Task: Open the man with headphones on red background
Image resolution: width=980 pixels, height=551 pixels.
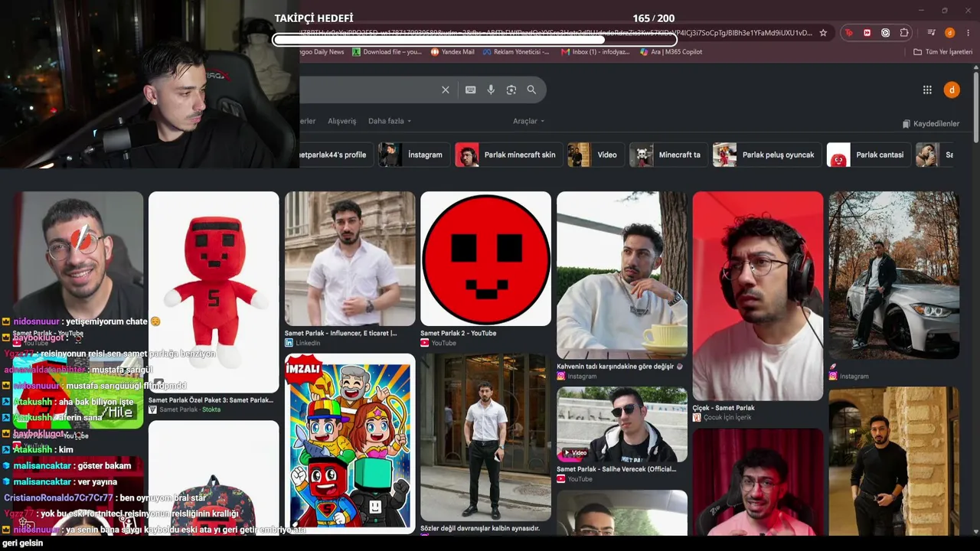Action: [x=758, y=295]
